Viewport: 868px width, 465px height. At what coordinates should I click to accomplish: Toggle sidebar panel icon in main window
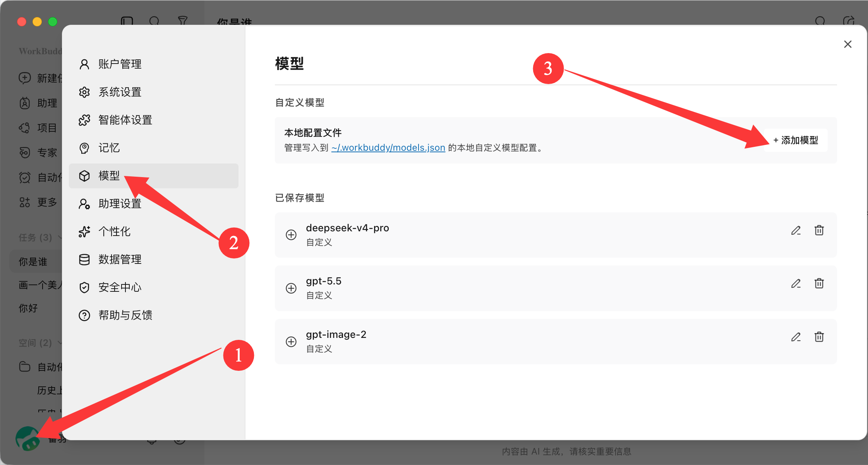(x=127, y=21)
